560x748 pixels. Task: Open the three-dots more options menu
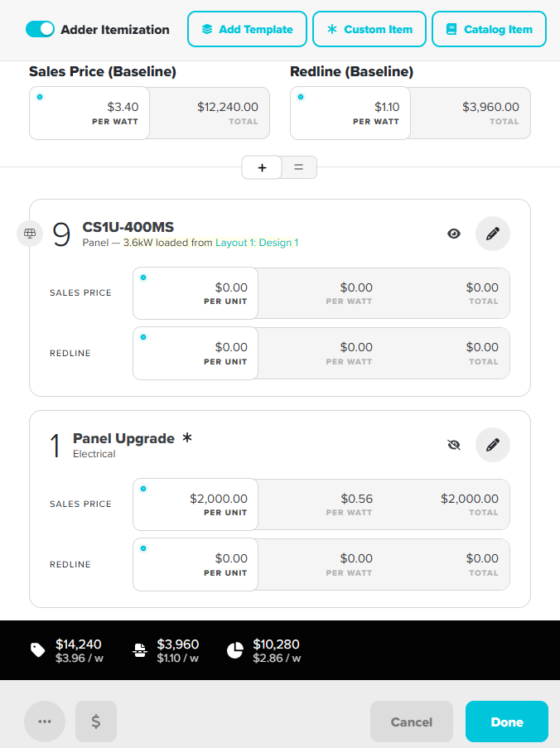click(45, 721)
